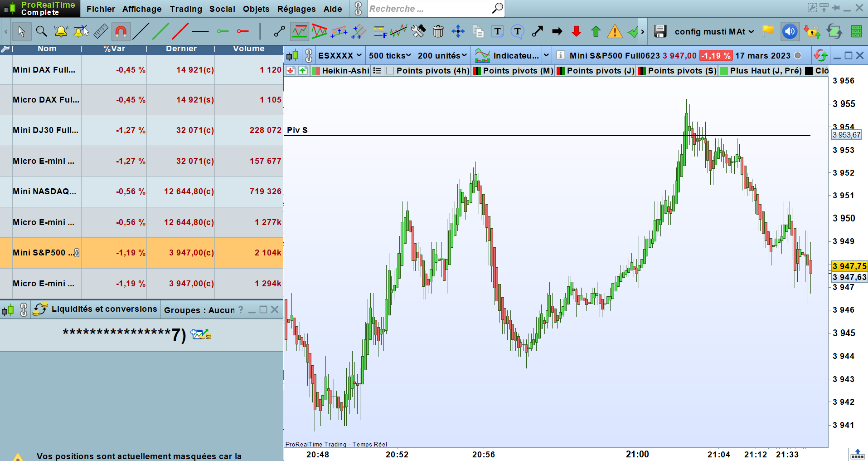Open the 500 ticks timeframe dropdown
This screenshot has width=868, height=461.
(390, 55)
